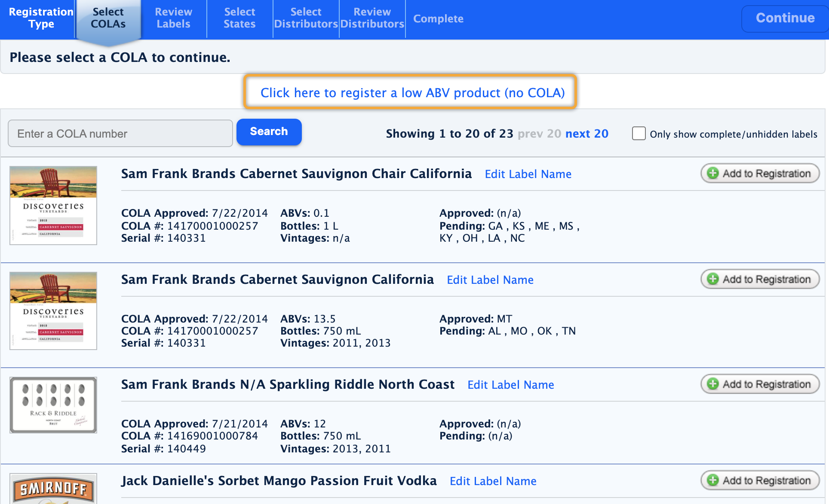This screenshot has width=829, height=504.
Task: Switch to Registration Type tab
Action: (x=41, y=18)
